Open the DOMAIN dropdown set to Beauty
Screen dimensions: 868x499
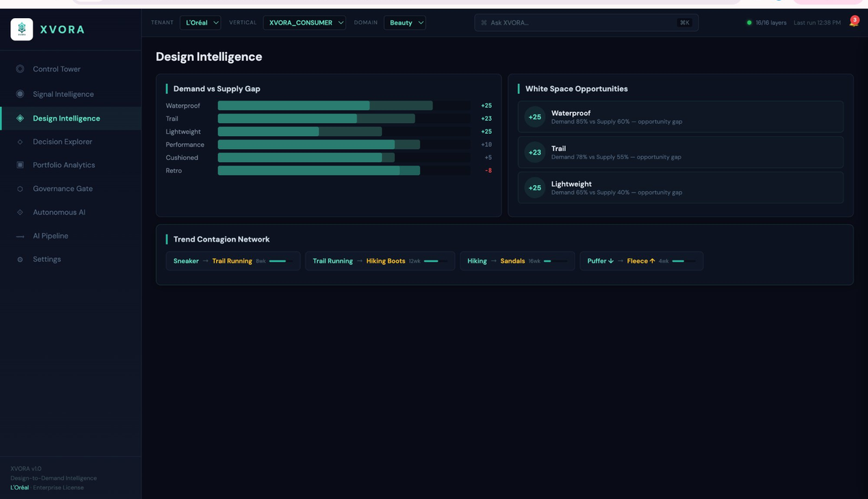404,22
